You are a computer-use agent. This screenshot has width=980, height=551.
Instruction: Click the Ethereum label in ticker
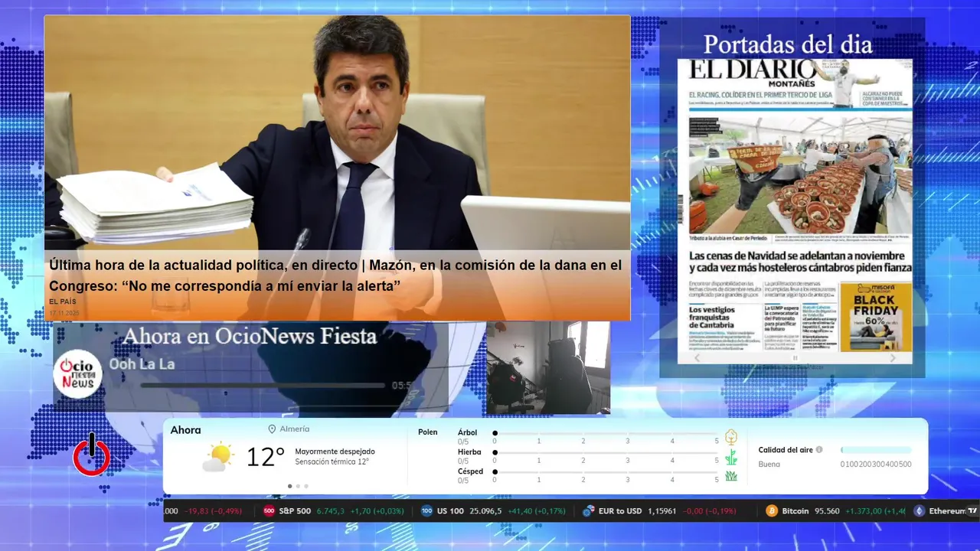[947, 511]
